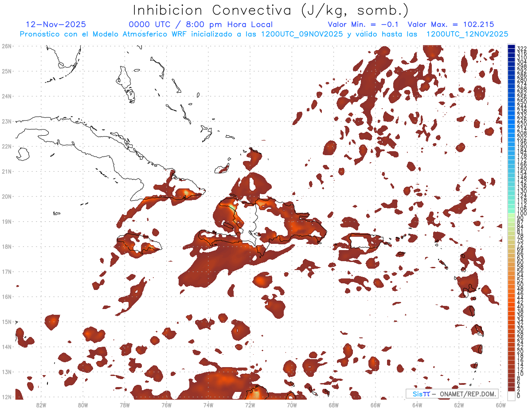
Task: Click the time '0000 UTC / 8:00 pm Hora Local'
Action: (201, 25)
